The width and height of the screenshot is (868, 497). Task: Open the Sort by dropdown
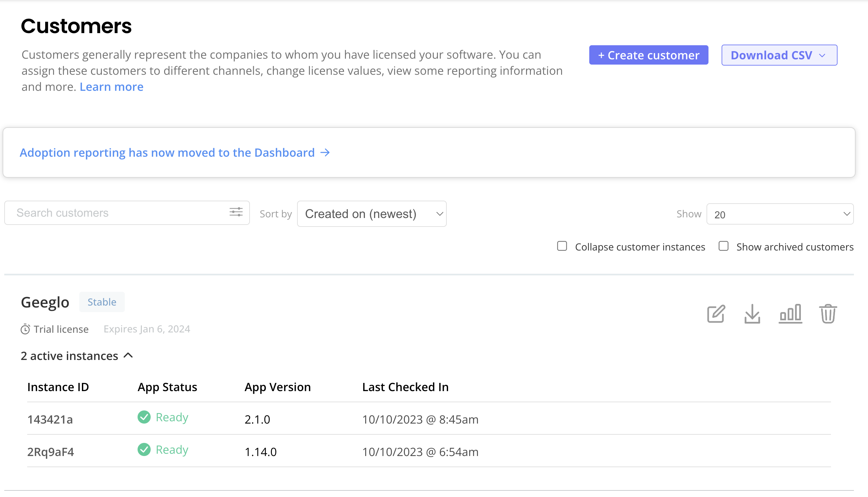pos(371,214)
